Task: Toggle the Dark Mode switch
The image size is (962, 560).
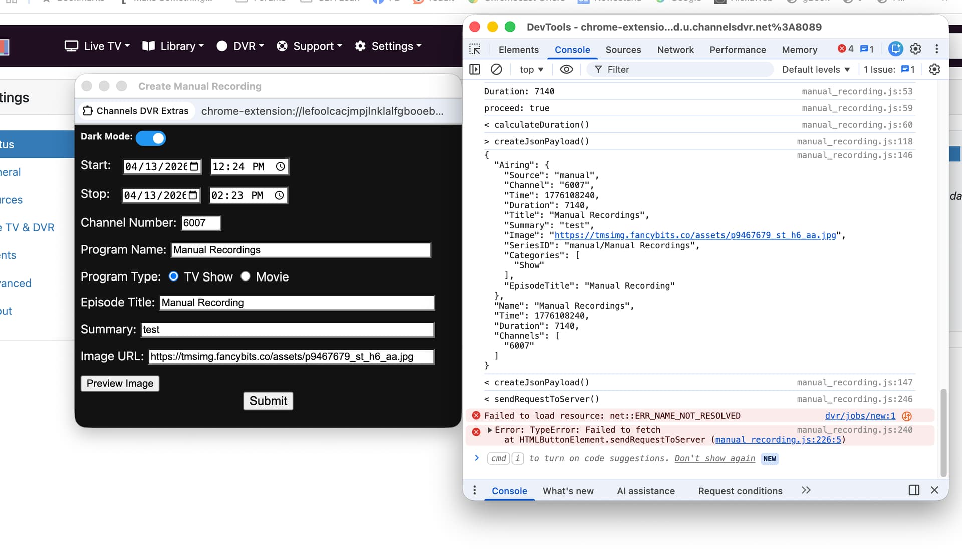Action: click(151, 138)
